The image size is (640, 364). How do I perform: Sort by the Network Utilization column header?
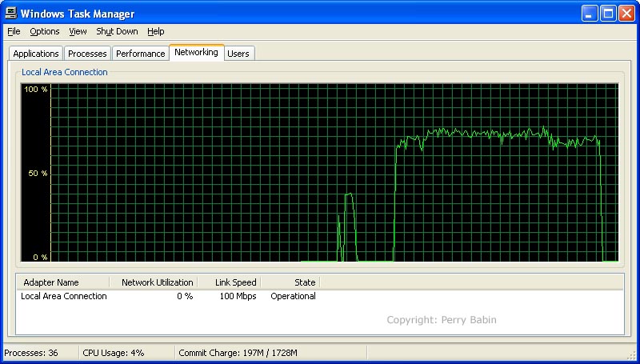[154, 282]
